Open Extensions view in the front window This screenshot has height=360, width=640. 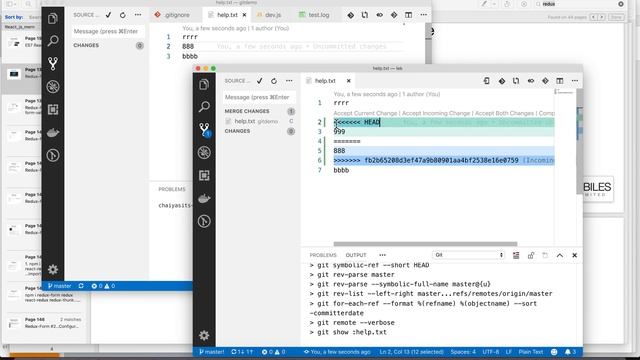[x=204, y=176]
